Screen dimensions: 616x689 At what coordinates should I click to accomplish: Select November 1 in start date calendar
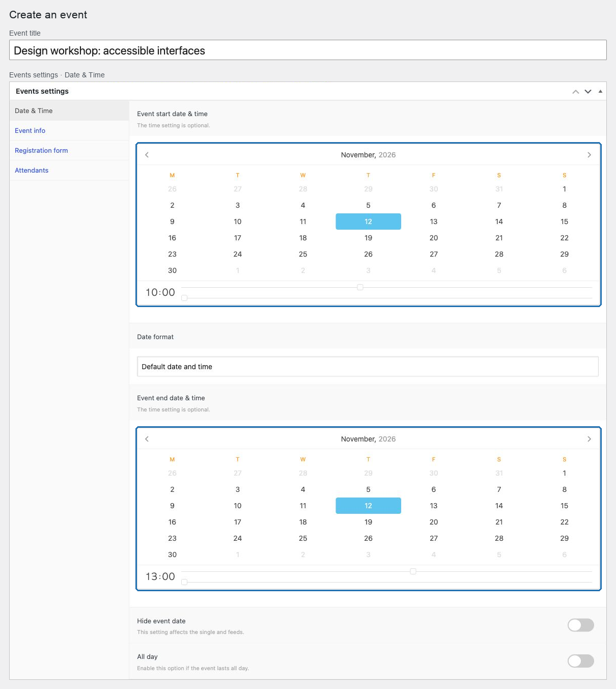click(x=564, y=189)
